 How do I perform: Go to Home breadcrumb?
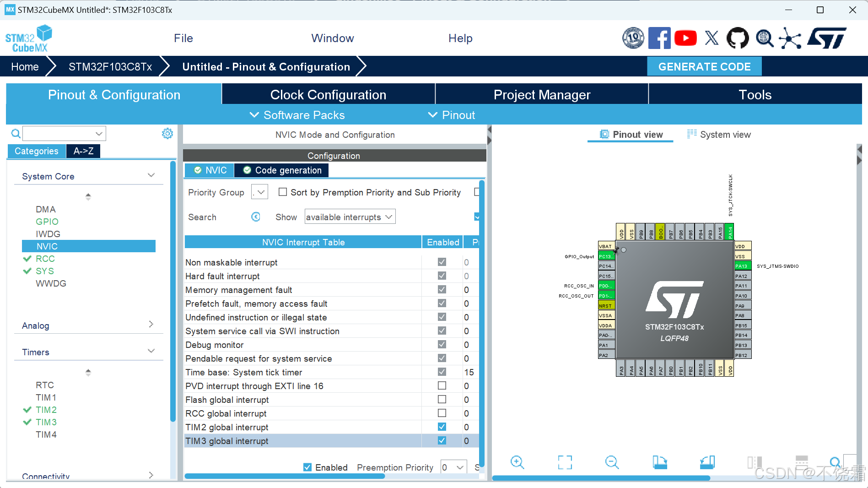point(25,67)
